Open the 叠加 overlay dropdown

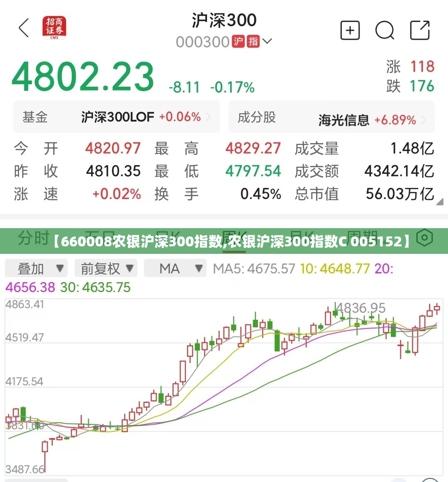36,269
